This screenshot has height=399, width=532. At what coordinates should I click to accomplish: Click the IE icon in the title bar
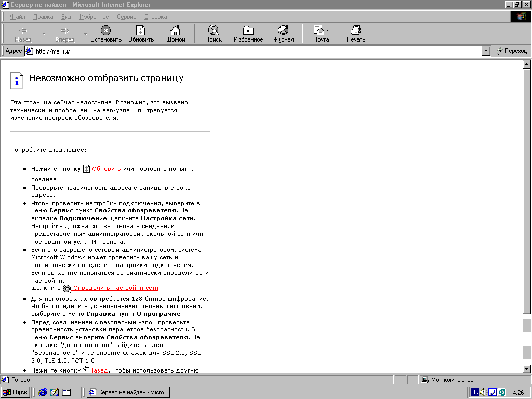click(x=5, y=5)
